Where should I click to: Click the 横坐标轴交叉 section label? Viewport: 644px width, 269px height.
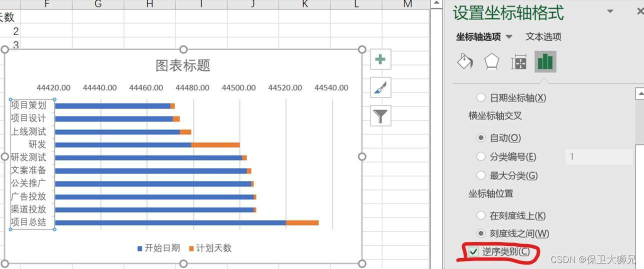[x=495, y=115]
